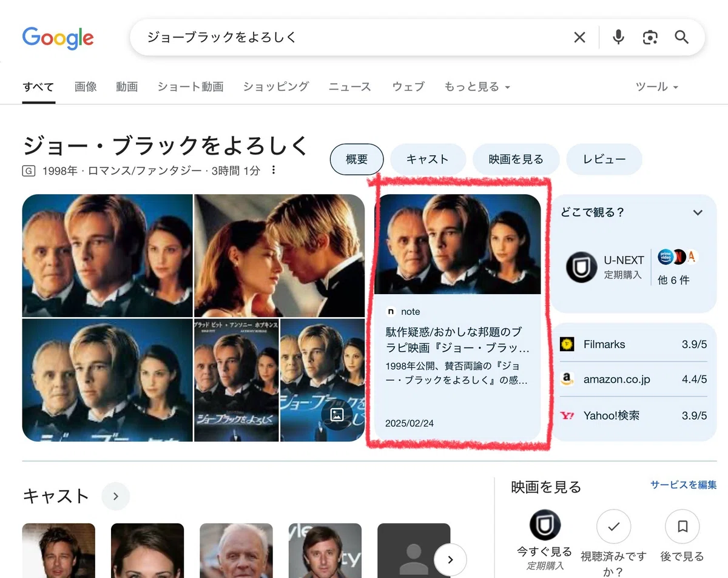Viewport: 728px width, 578px height.
Task: Click the U-NEXT logo under どこで観る
Action: tap(581, 267)
